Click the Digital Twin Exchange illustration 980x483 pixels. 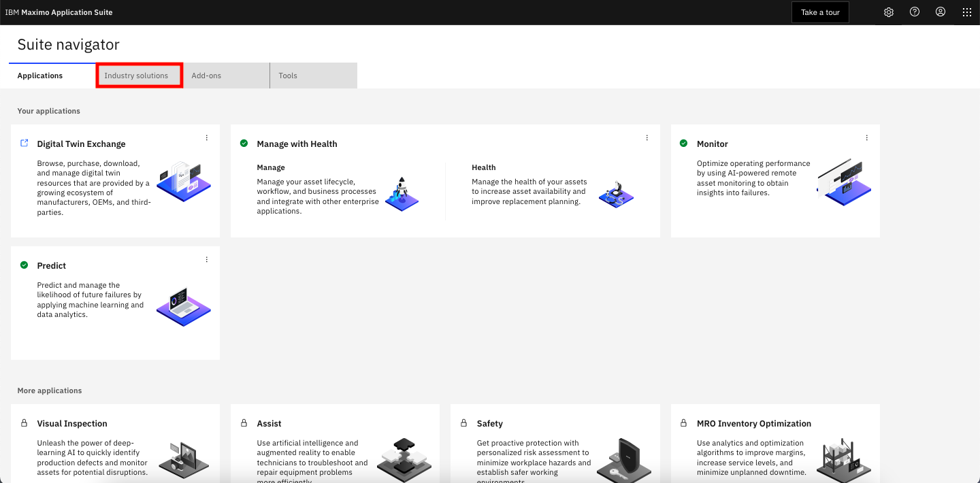184,181
